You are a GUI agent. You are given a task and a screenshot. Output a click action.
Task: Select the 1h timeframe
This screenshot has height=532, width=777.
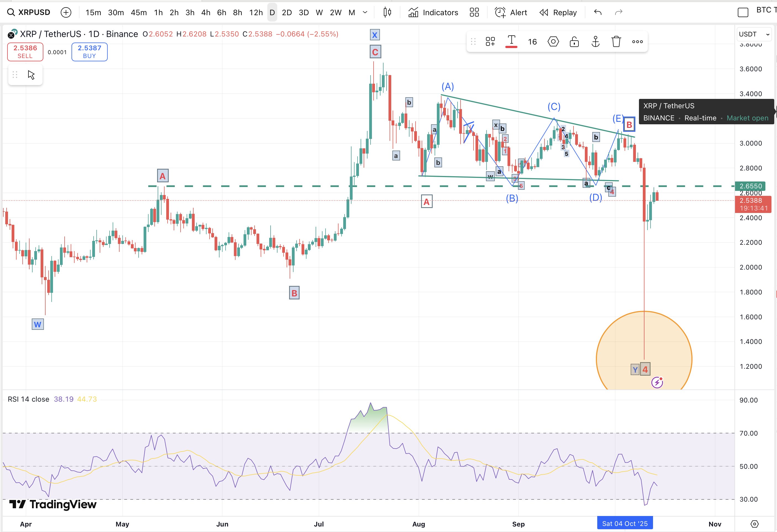[158, 12]
